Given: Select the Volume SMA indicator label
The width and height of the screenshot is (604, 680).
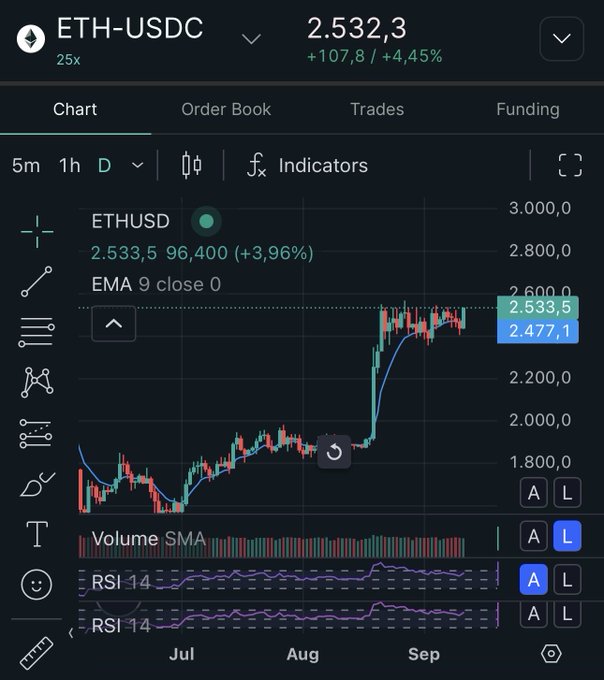Looking at the screenshot, I should pyautogui.click(x=148, y=539).
